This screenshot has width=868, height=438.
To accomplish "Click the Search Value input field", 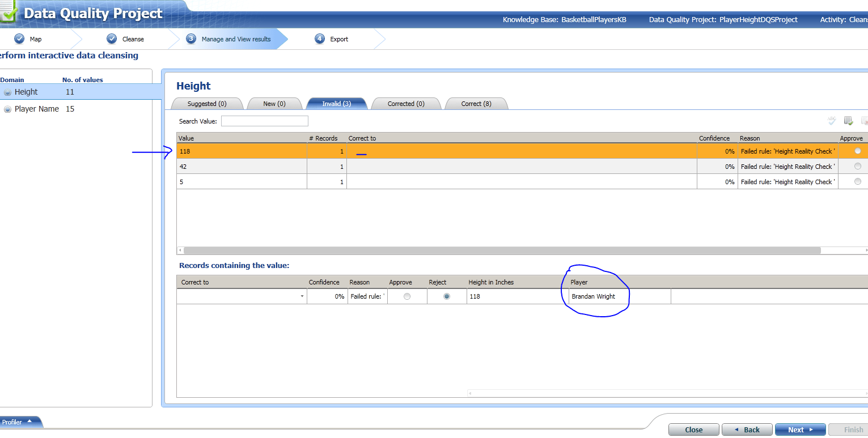I will click(x=265, y=121).
